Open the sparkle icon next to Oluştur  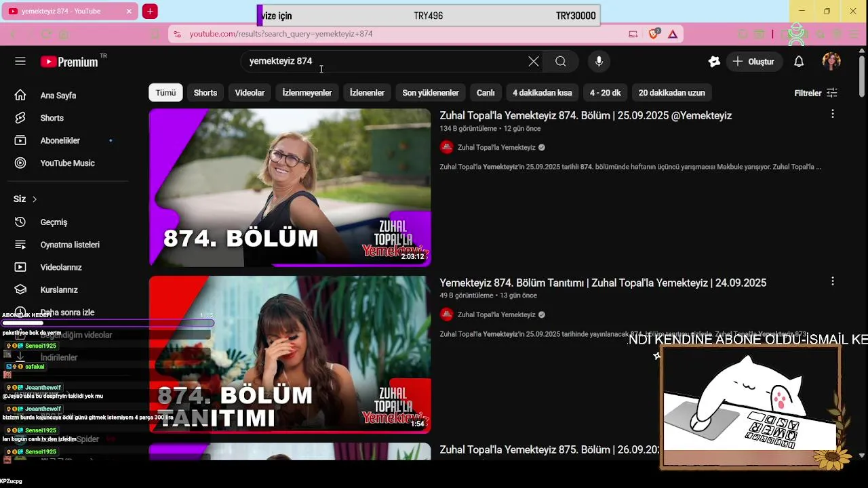coord(714,62)
